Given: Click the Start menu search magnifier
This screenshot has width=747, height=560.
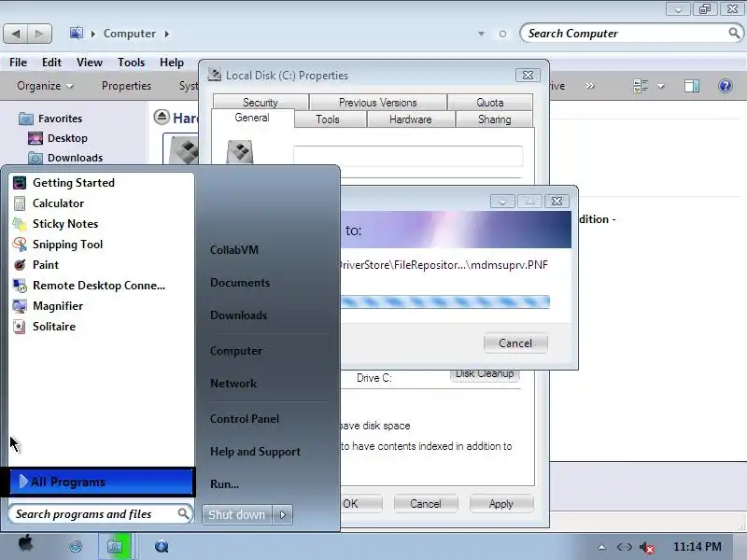Looking at the screenshot, I should tap(183, 513).
